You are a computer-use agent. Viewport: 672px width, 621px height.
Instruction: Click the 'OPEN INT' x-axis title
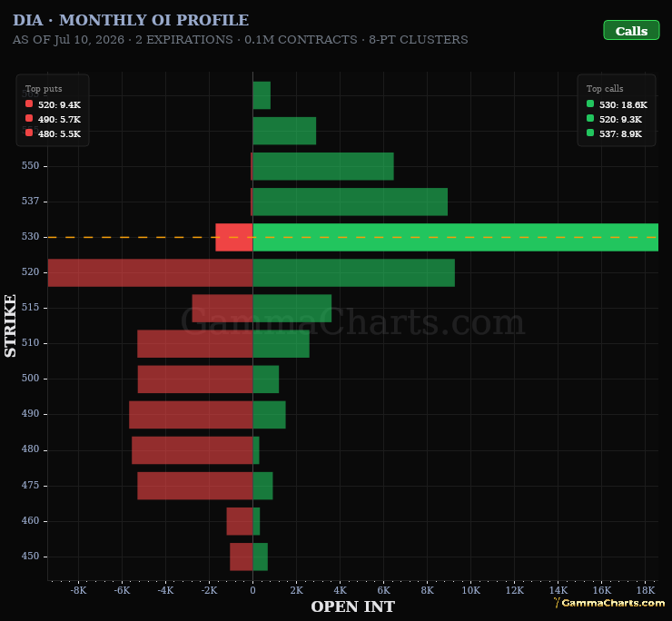[352, 606]
